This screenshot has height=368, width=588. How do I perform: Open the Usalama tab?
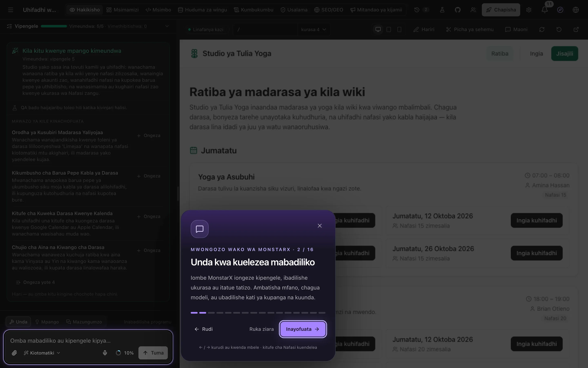pyautogui.click(x=294, y=10)
